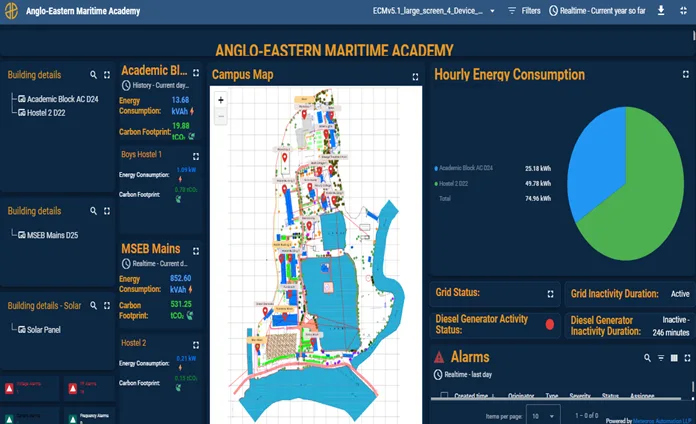The image size is (696, 424).
Task: Click the Anglo-Eastern Maritime Academy logo icon
Action: point(12,11)
